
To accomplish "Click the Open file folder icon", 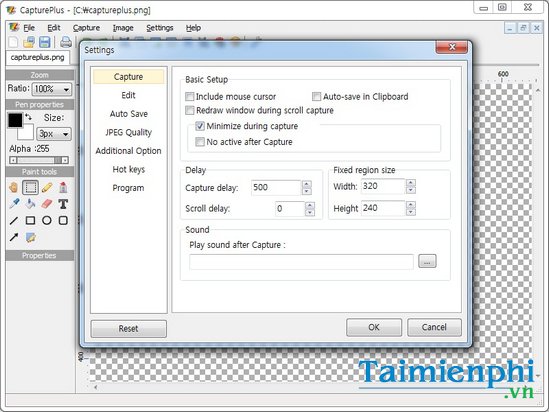I will tap(29, 42).
